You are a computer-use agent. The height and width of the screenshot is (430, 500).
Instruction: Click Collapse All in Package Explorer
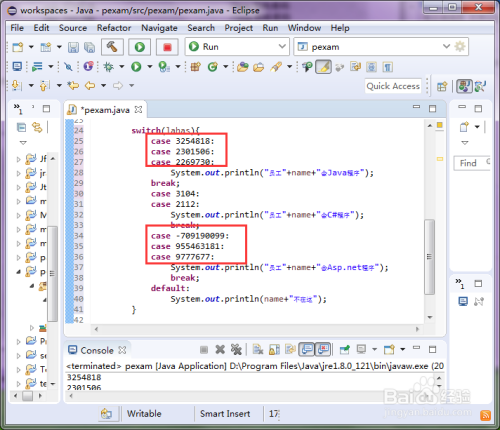point(21,127)
